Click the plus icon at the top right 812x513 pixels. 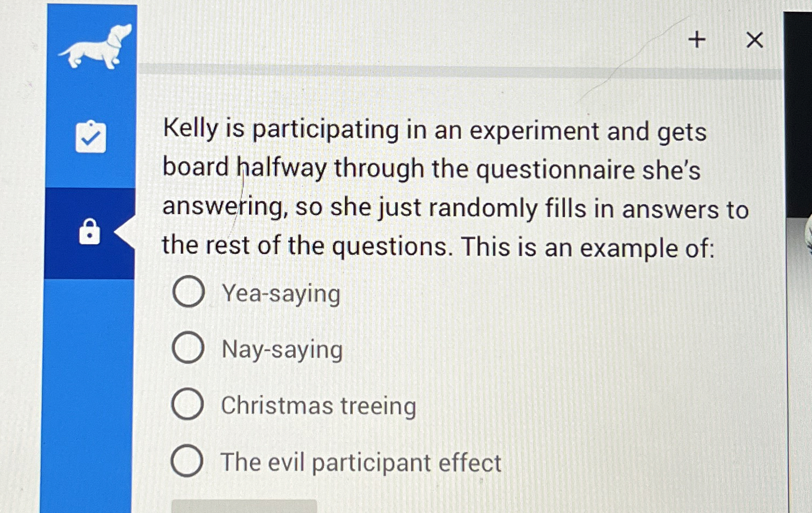click(696, 40)
